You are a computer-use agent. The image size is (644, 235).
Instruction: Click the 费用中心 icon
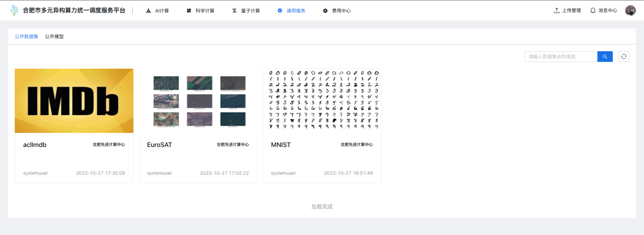click(325, 11)
